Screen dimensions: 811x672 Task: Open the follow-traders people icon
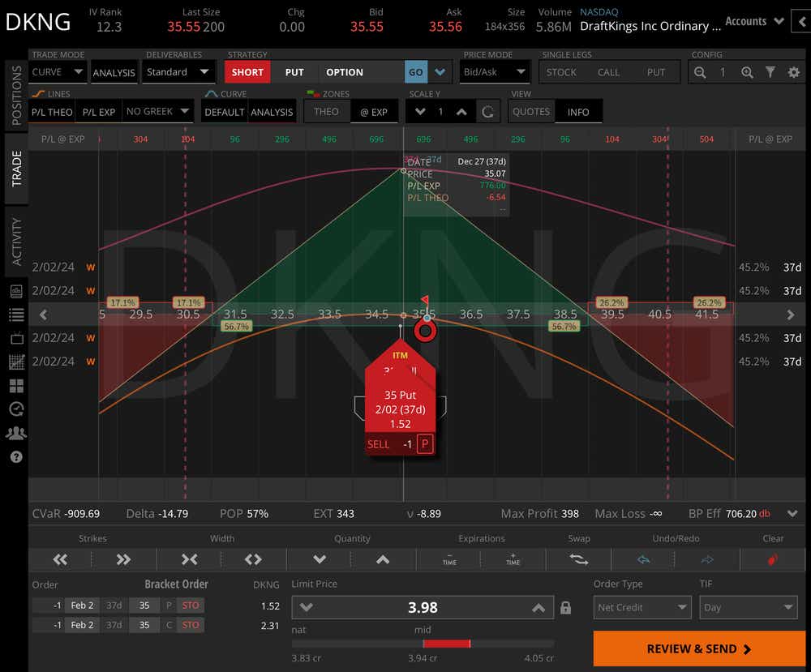[x=16, y=433]
